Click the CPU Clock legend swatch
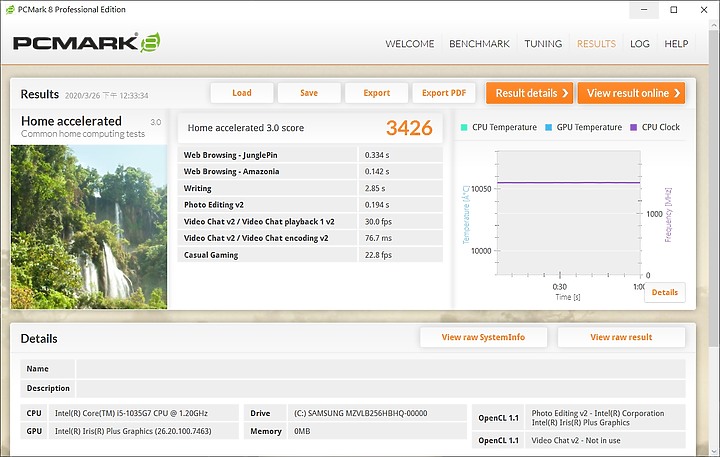 [634, 127]
